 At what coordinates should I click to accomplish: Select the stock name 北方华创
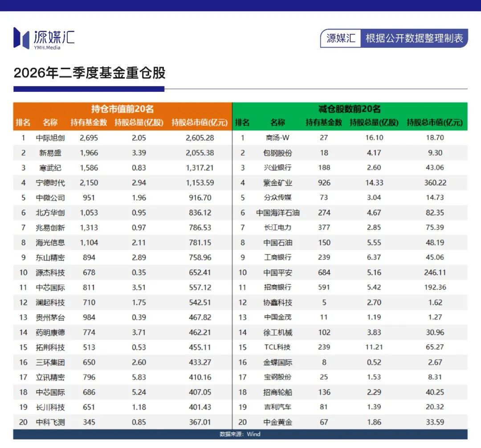click(50, 213)
